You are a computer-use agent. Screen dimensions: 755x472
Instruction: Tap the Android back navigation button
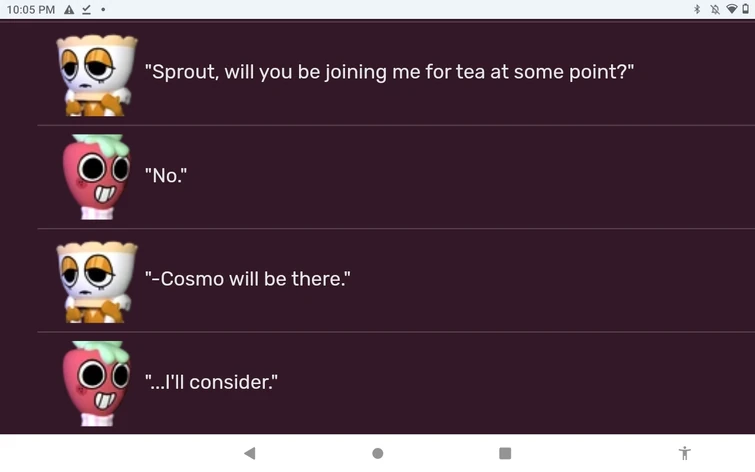[x=249, y=453]
